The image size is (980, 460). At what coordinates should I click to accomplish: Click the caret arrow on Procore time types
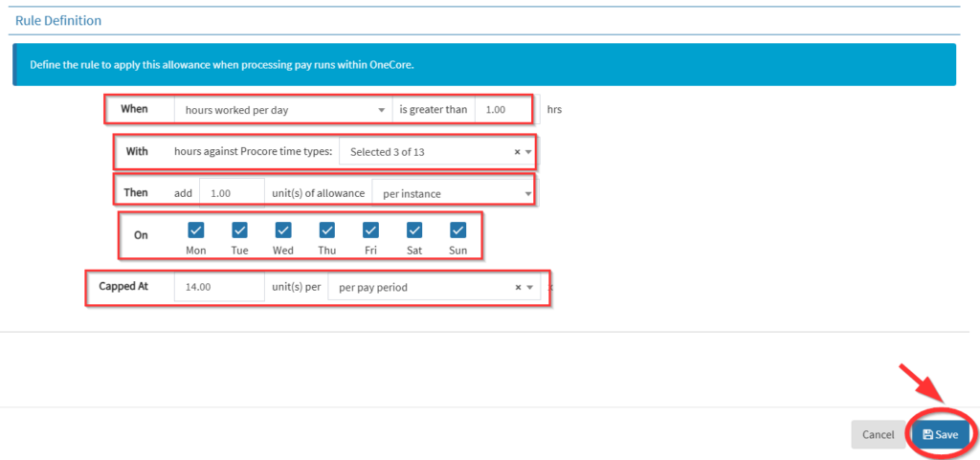[x=528, y=151]
